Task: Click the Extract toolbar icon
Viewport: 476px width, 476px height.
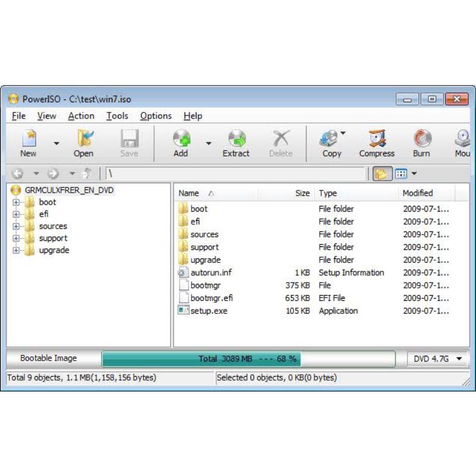Action: coord(237,139)
